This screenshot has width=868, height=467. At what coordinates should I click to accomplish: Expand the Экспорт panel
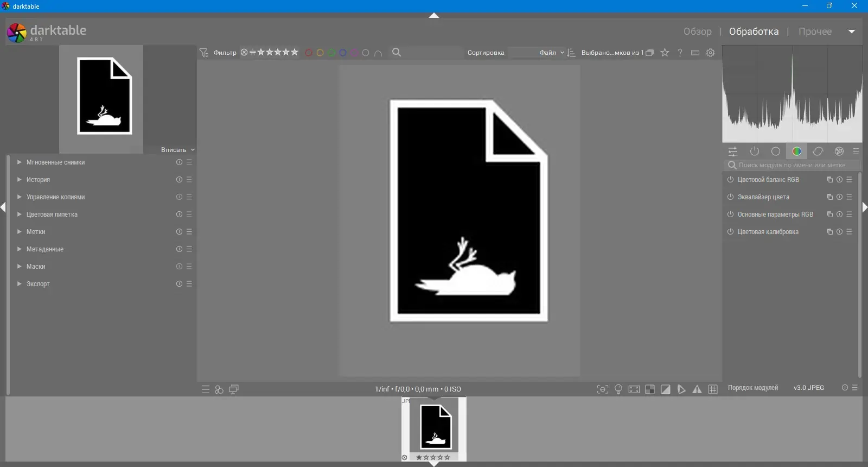pos(20,284)
